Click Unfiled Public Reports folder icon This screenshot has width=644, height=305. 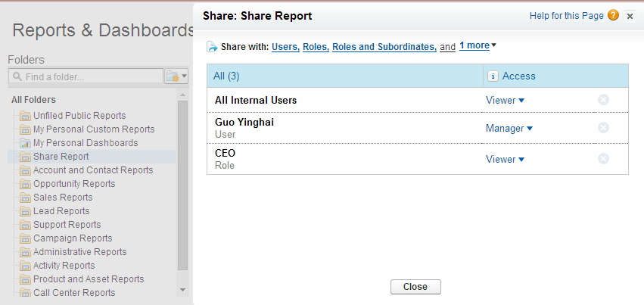point(26,116)
